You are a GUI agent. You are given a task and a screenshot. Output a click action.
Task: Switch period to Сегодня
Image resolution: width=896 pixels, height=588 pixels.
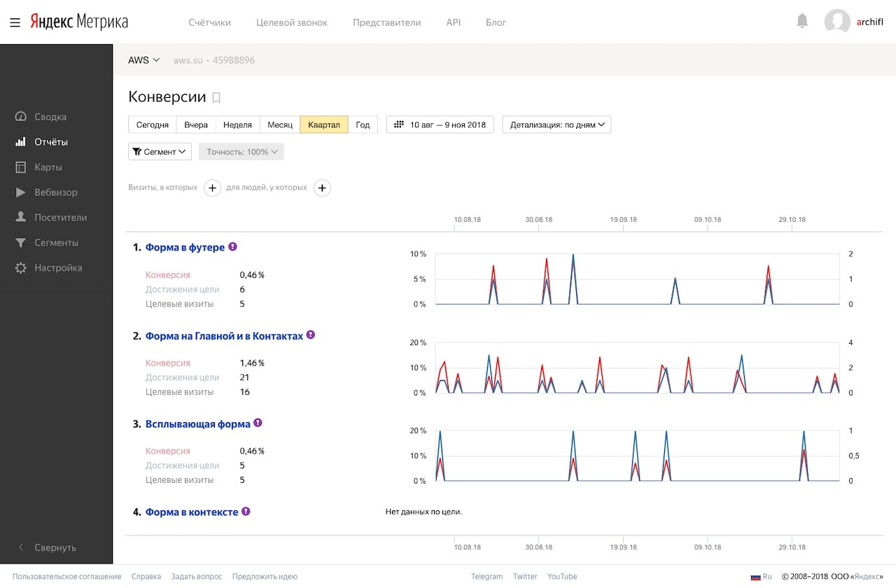click(x=153, y=125)
